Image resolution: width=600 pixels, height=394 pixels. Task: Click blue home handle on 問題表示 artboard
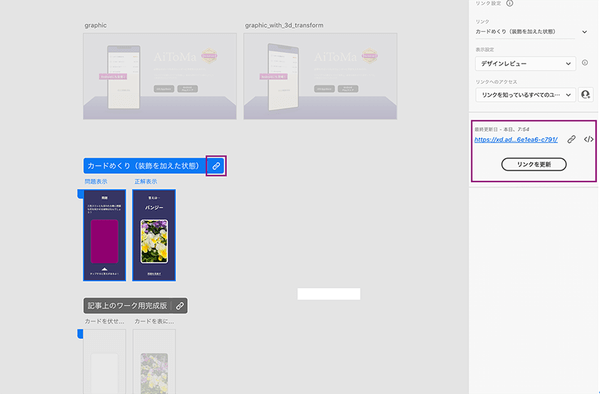80,194
